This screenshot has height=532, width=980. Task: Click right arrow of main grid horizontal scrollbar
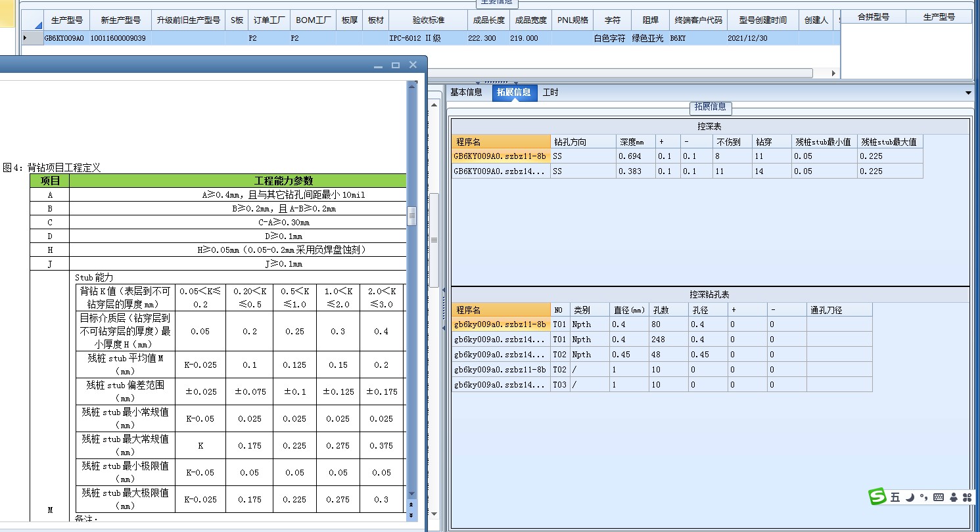point(834,74)
